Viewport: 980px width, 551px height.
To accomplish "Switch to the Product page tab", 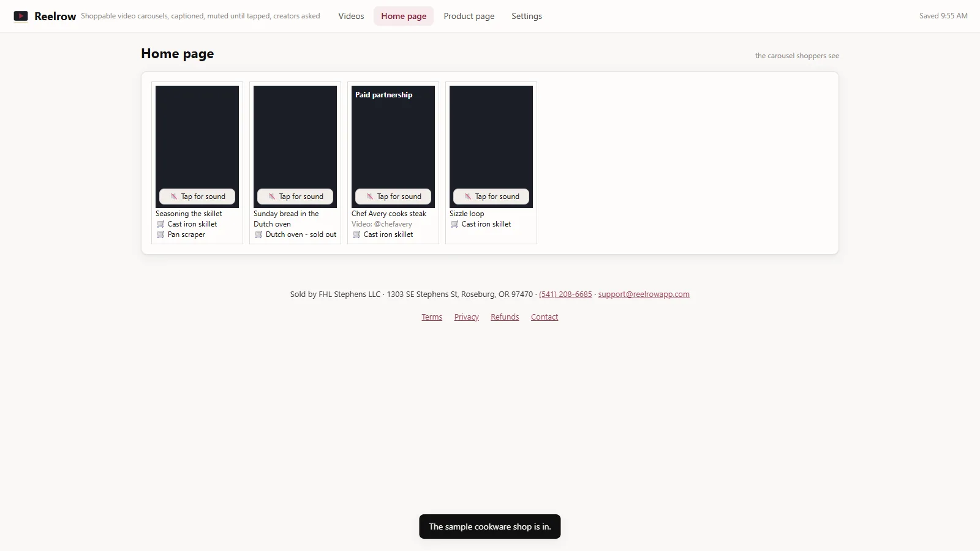I will (469, 16).
